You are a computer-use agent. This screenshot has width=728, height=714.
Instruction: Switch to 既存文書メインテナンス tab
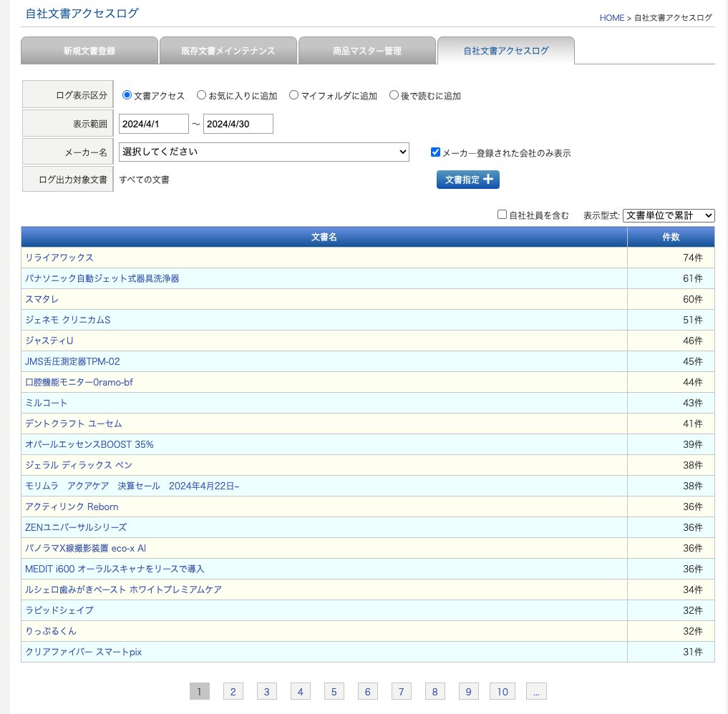(x=228, y=51)
